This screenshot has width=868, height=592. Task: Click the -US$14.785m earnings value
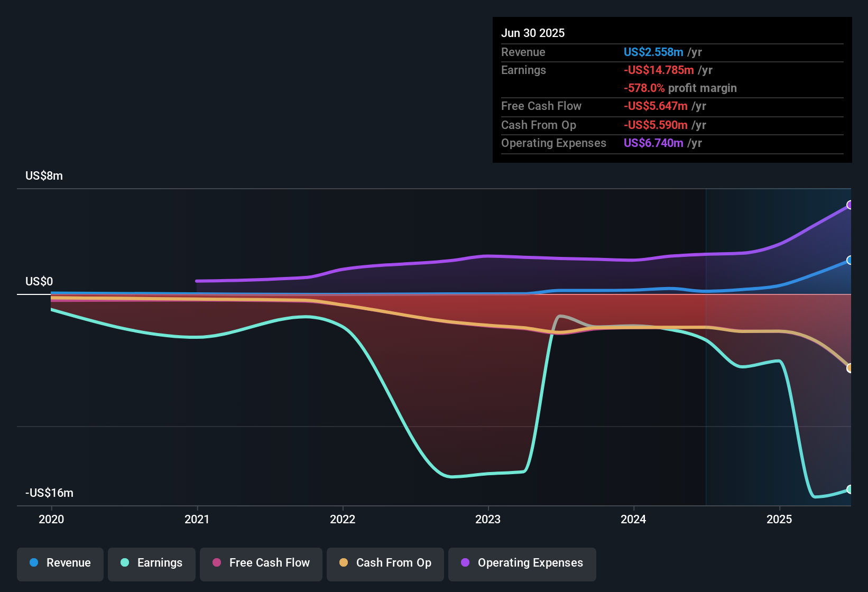[659, 70]
